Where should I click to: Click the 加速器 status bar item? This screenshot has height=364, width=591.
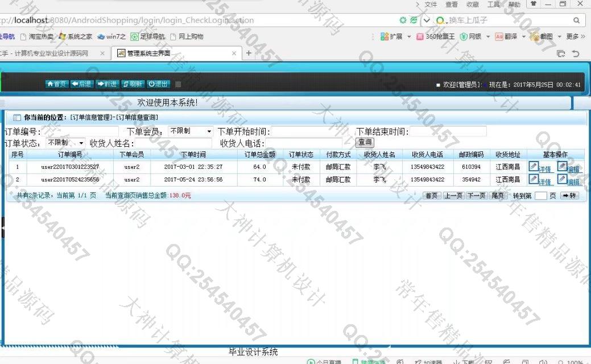tap(428, 362)
